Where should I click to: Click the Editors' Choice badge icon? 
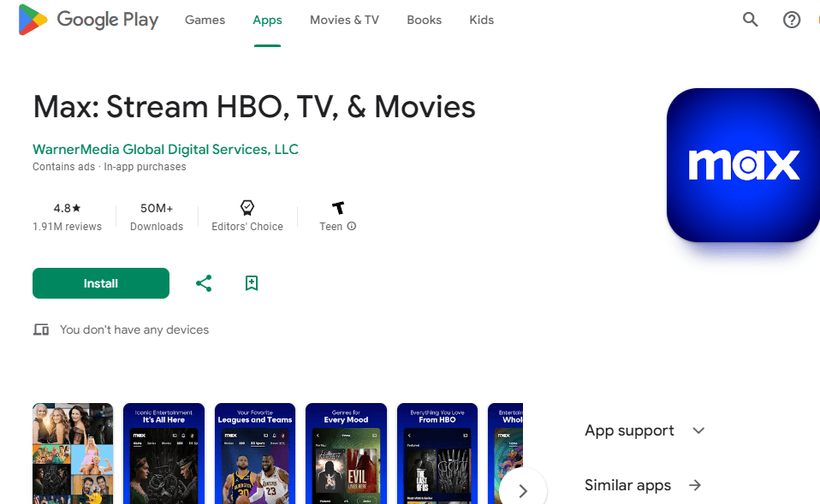tap(247, 208)
